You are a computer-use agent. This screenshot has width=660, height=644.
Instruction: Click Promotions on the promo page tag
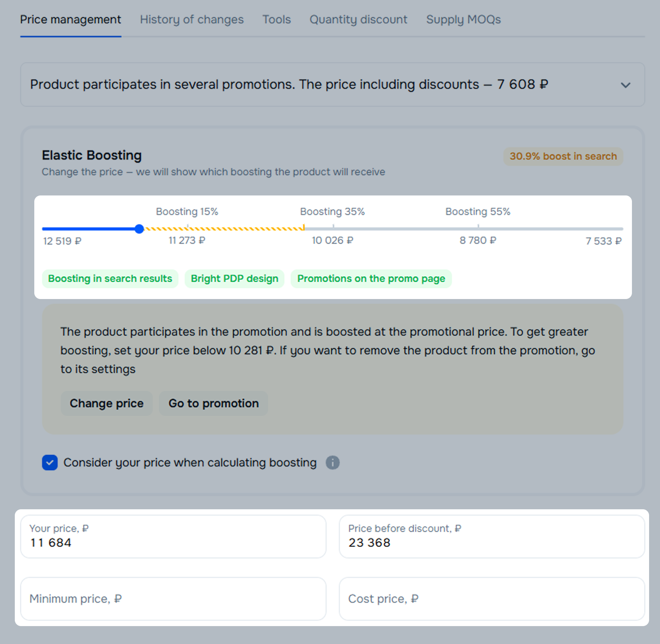pos(371,279)
